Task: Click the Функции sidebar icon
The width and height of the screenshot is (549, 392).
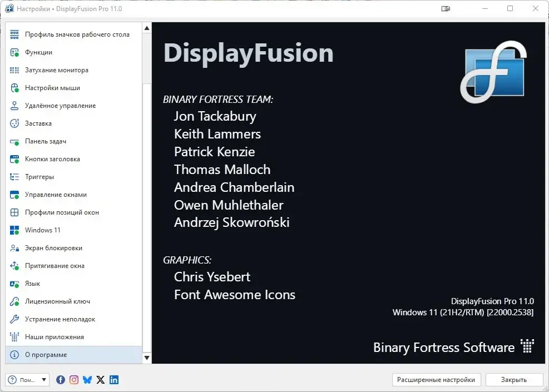Action: tap(14, 52)
